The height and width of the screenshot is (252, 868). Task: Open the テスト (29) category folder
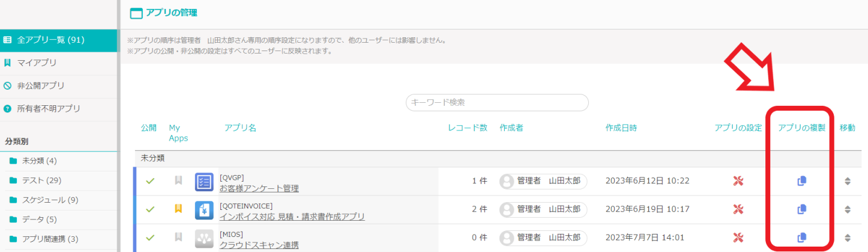(x=41, y=180)
